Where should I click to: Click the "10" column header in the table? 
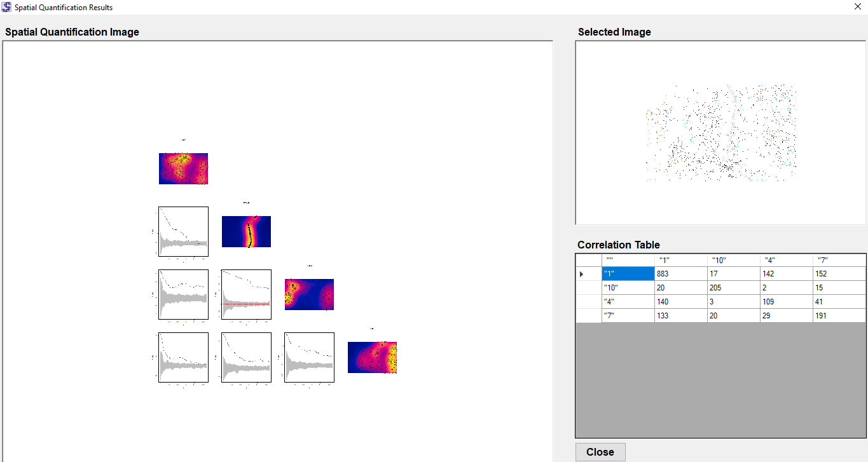point(733,260)
